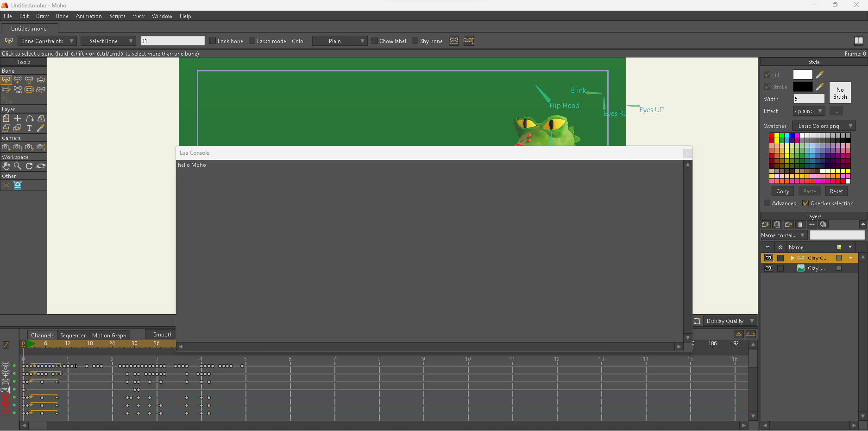Hide the Clay C... bone layer
This screenshot has height=431, width=868.
click(768, 258)
